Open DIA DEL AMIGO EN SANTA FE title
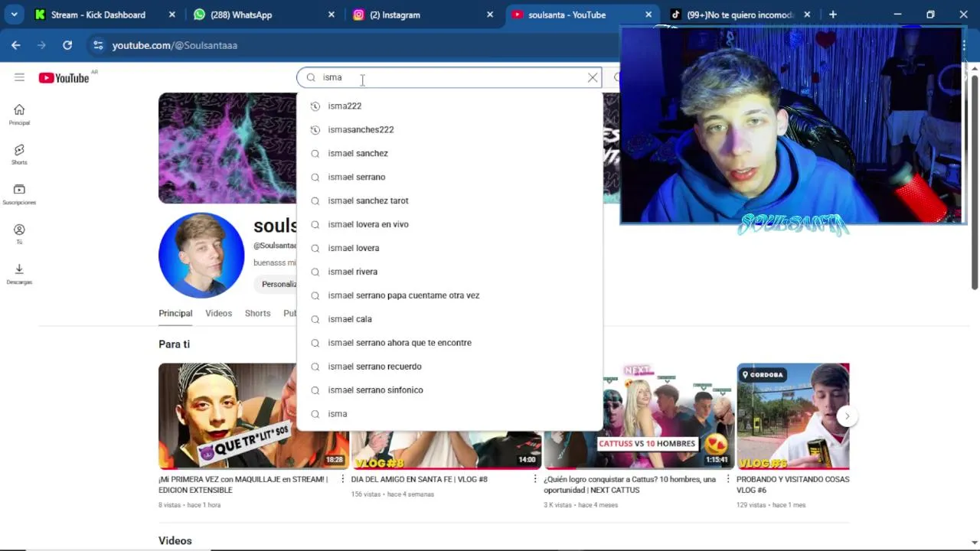This screenshot has width=980, height=551. [x=420, y=479]
